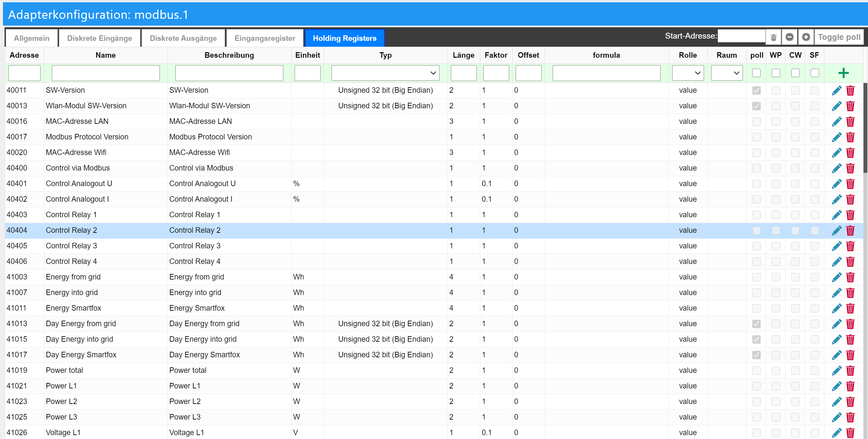Click the minus circle icon in the toolbar

[789, 37]
